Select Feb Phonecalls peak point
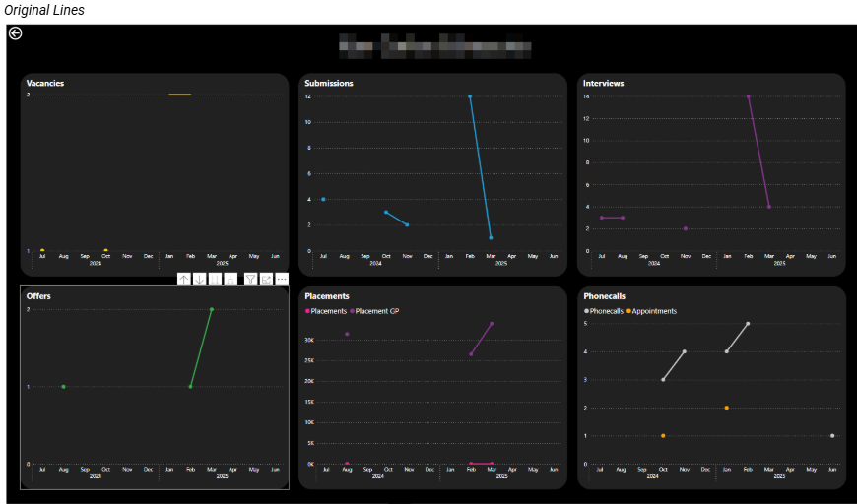The height and width of the screenshot is (504, 857). (x=748, y=324)
